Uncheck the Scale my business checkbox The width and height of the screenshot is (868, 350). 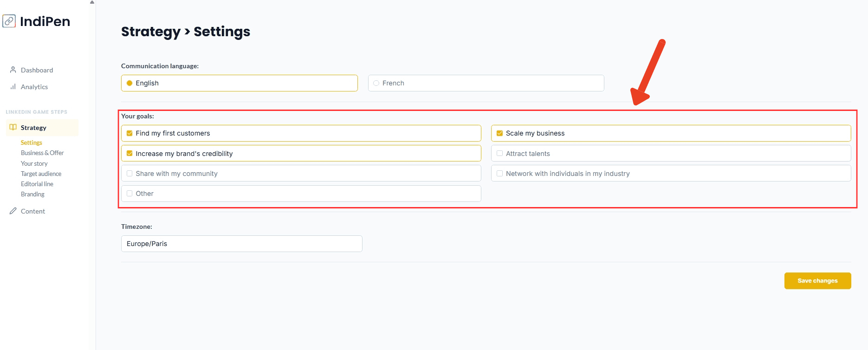(x=499, y=133)
